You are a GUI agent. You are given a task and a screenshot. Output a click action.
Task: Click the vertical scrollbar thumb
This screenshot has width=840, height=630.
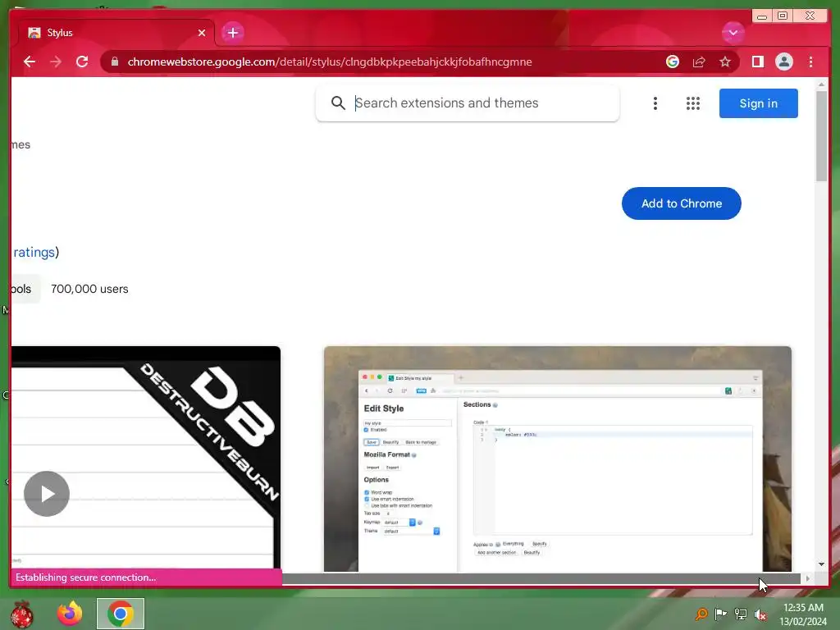pos(821,136)
